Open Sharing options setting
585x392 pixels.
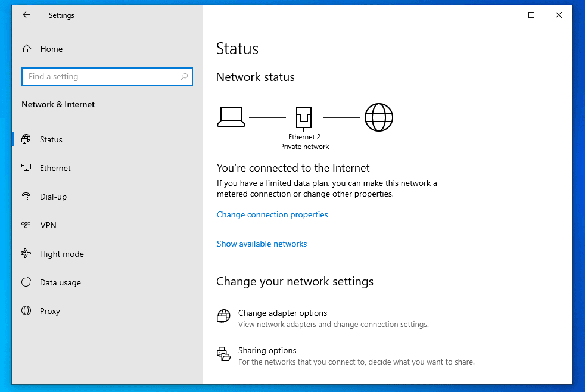coord(346,356)
